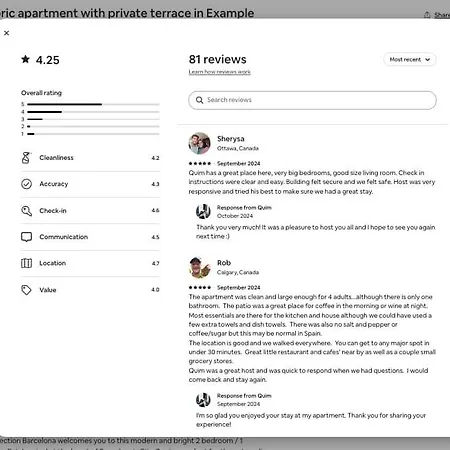Open Sherysa's profile photo
This screenshot has width=450, height=450.
pyautogui.click(x=199, y=143)
